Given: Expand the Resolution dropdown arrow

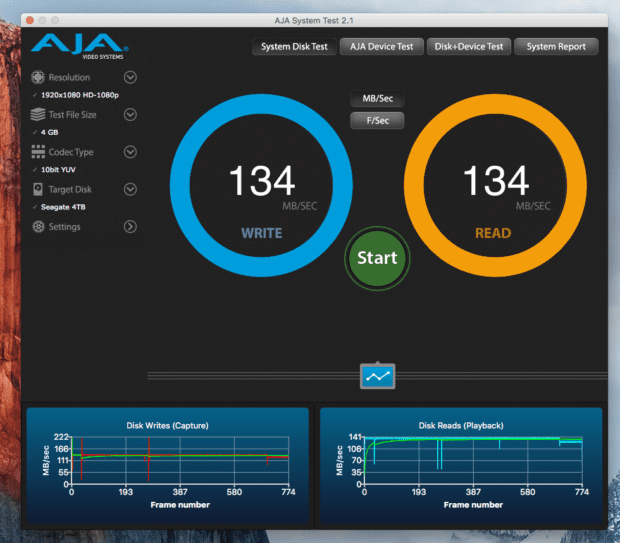Looking at the screenshot, I should tap(130, 77).
